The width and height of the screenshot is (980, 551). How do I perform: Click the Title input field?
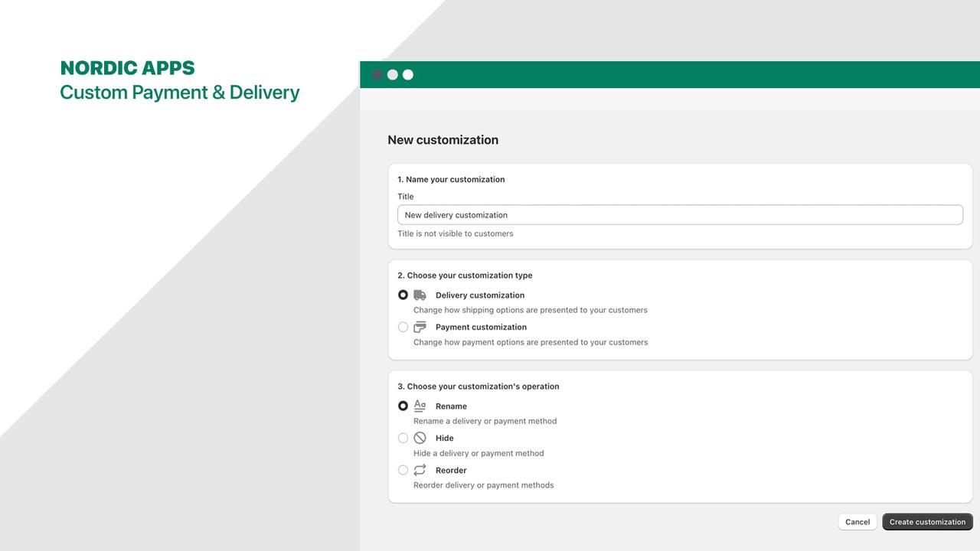click(680, 215)
